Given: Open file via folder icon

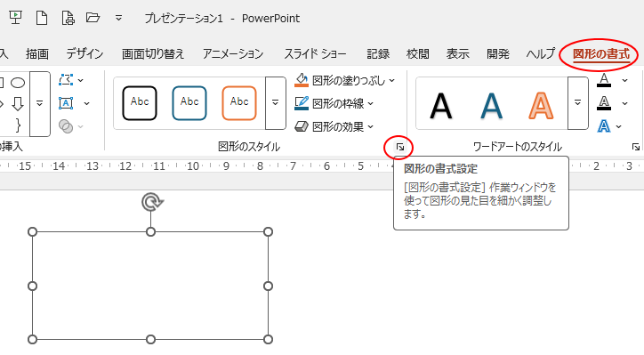Looking at the screenshot, I should (x=93, y=18).
